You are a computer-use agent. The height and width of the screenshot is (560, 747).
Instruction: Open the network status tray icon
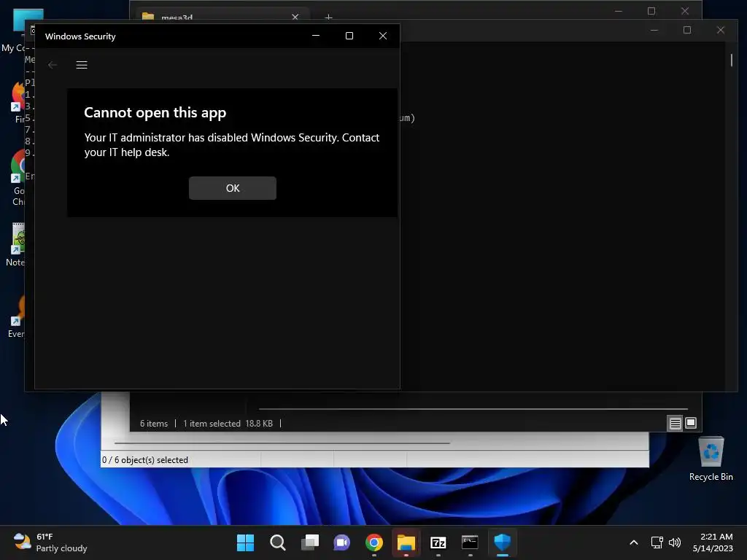pyautogui.click(x=657, y=542)
